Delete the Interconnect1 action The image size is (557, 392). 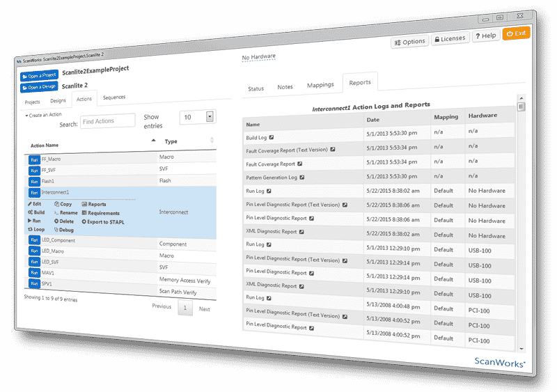point(63,221)
